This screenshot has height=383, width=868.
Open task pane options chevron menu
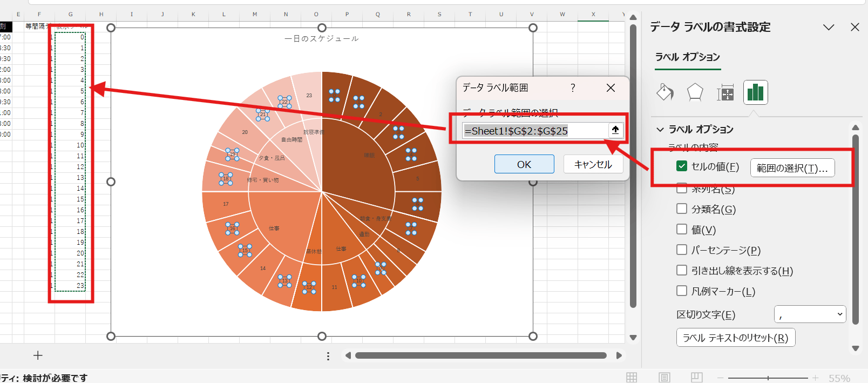(x=828, y=27)
